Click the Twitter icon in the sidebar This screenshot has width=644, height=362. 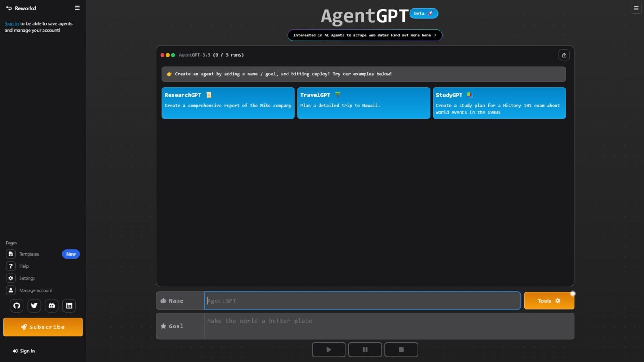(x=34, y=305)
